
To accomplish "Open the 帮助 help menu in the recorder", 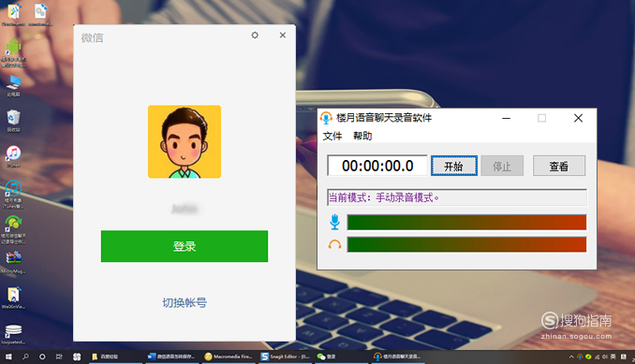I will (x=362, y=136).
